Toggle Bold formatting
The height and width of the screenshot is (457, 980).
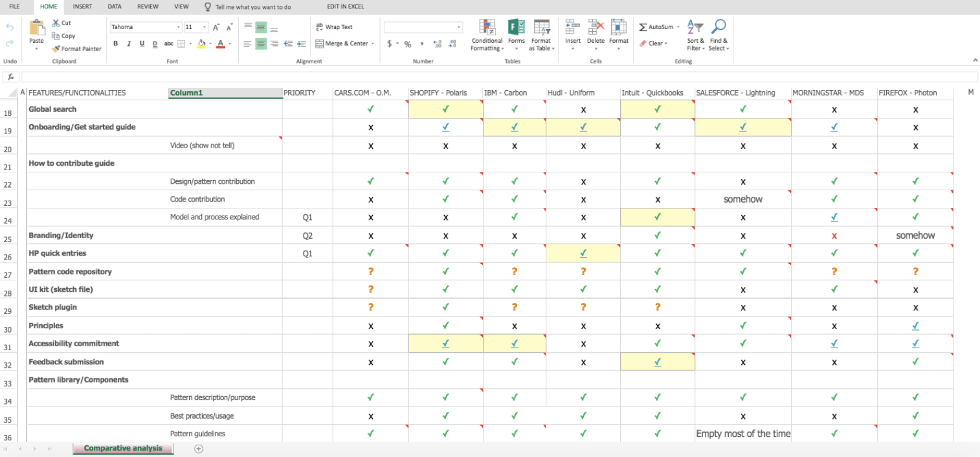[116, 43]
